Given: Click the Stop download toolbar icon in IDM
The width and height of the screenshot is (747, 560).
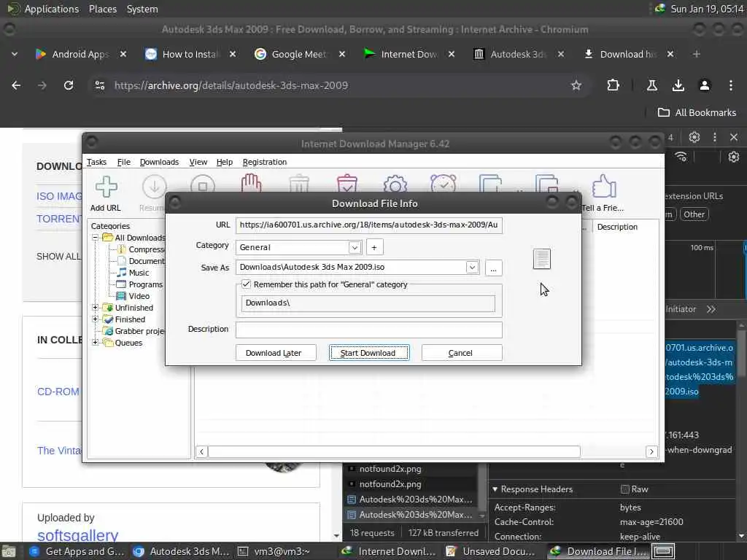Looking at the screenshot, I should click(203, 184).
